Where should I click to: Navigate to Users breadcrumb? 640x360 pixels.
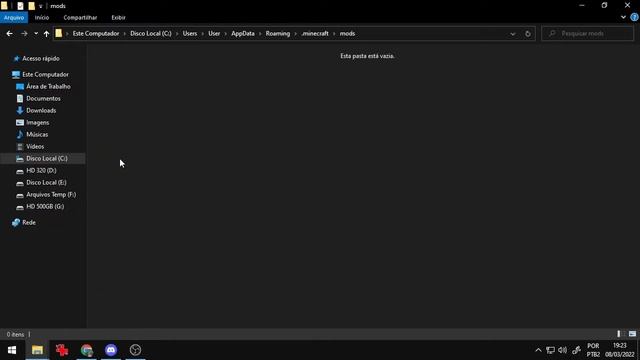pyautogui.click(x=190, y=33)
